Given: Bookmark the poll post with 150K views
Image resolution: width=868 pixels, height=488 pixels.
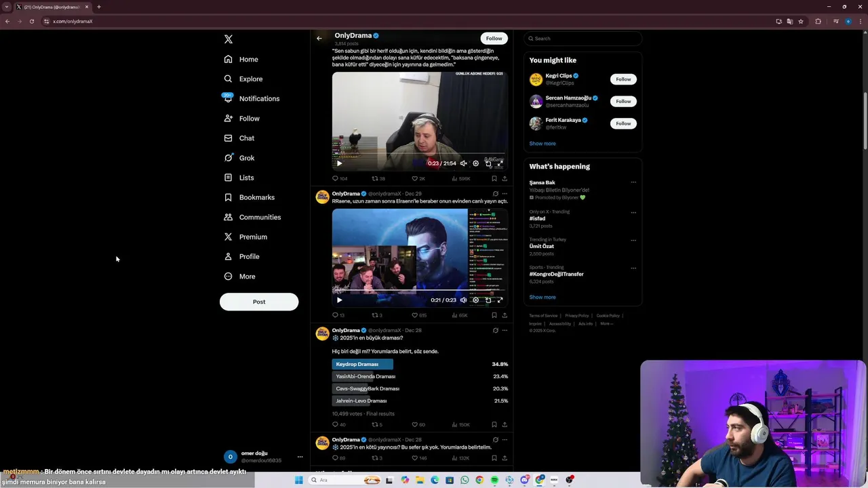Looking at the screenshot, I should (494, 425).
